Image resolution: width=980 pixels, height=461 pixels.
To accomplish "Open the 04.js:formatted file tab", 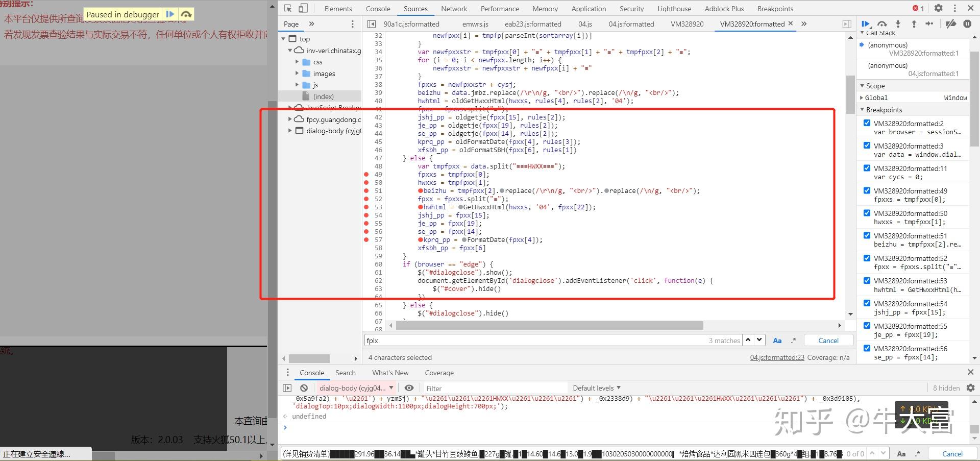I will (x=631, y=24).
